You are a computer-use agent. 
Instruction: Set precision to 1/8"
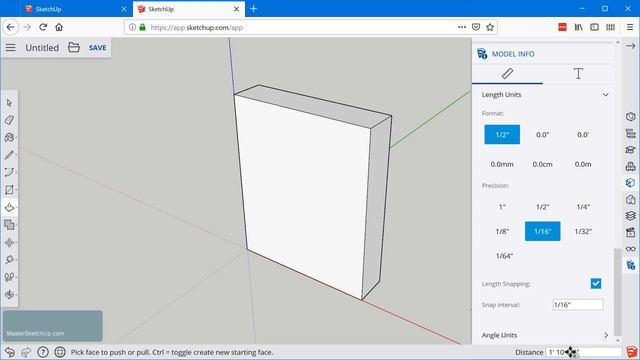point(502,231)
